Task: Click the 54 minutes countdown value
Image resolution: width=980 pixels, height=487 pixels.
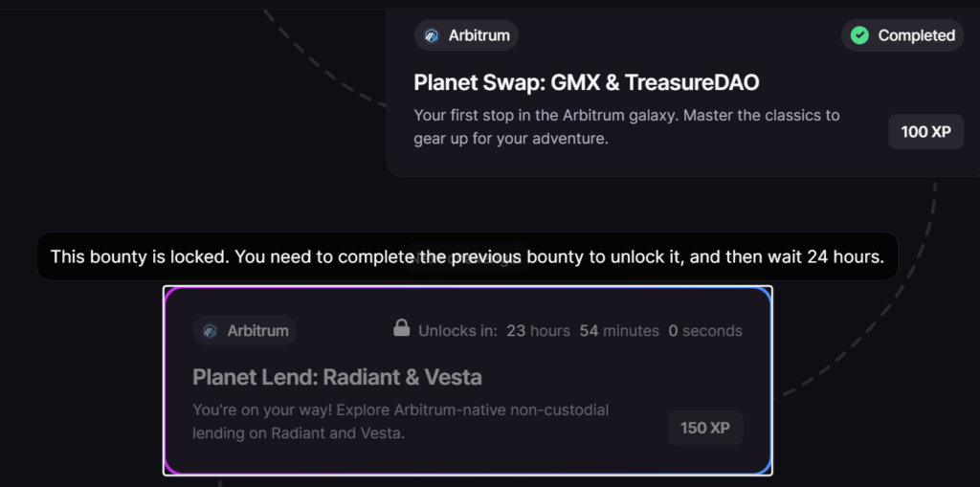Action: point(619,331)
